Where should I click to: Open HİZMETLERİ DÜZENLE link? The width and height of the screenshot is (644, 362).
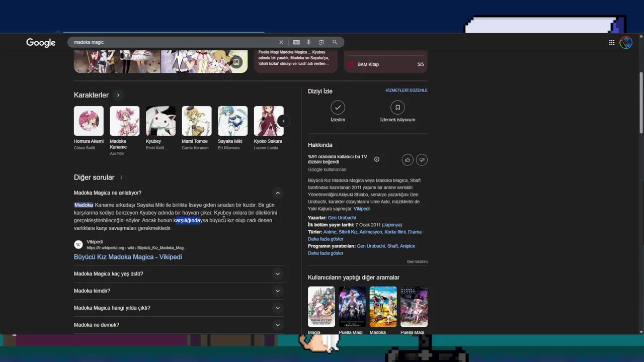407,90
